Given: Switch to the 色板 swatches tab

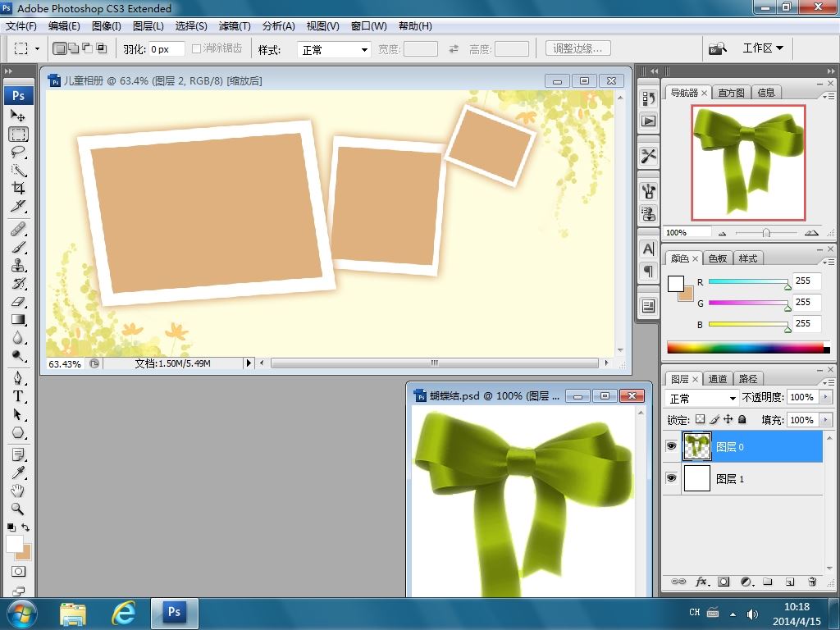Looking at the screenshot, I should click(x=717, y=258).
